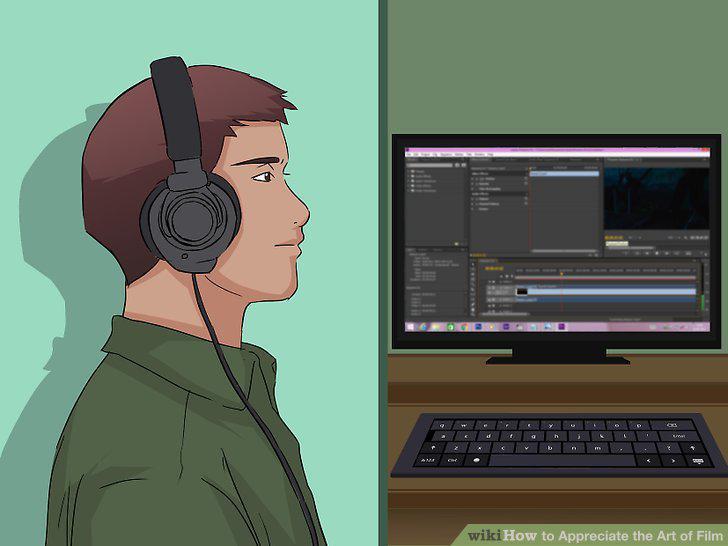This screenshot has height=546, width=728.
Task: Click the timeline playhead marker
Action: 562,274
